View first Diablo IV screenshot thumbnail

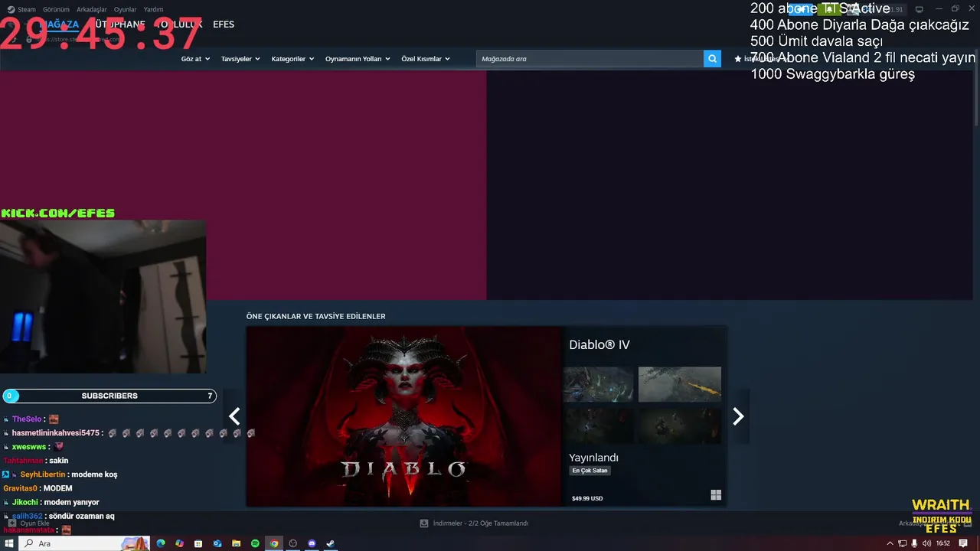[x=599, y=384]
